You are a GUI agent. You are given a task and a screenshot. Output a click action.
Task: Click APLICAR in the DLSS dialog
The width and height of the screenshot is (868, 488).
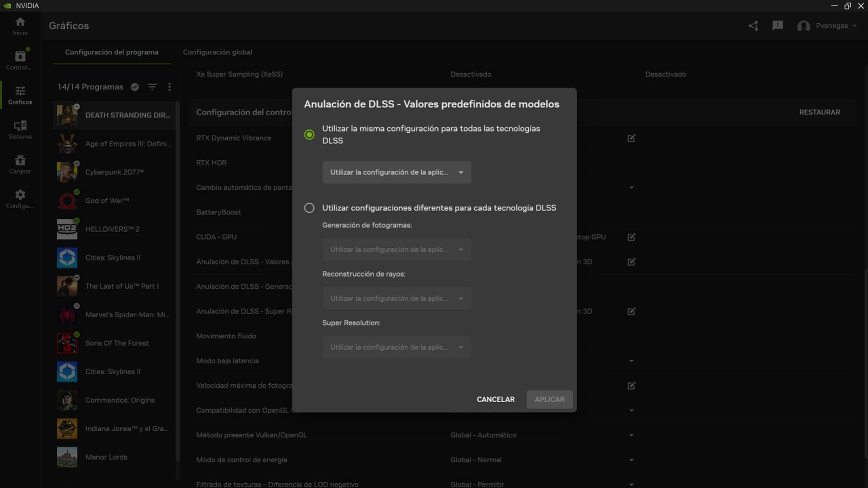(x=550, y=399)
